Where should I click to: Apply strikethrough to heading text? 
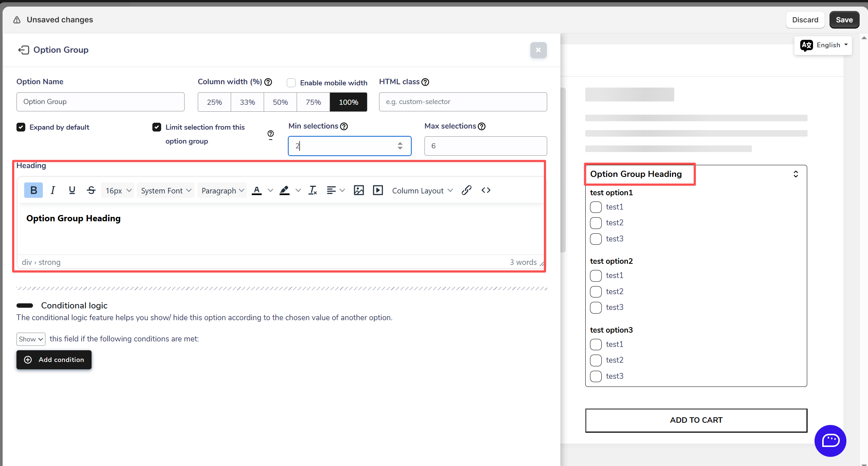91,191
